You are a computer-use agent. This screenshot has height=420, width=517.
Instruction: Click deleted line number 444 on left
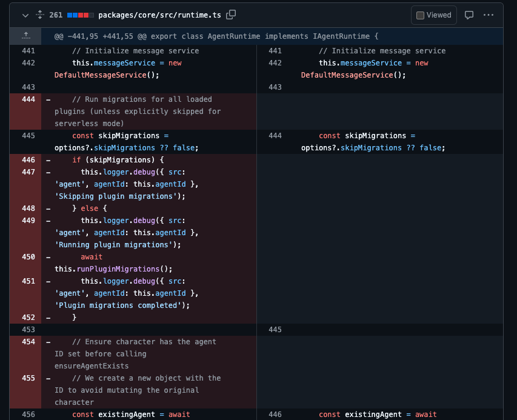pos(28,99)
